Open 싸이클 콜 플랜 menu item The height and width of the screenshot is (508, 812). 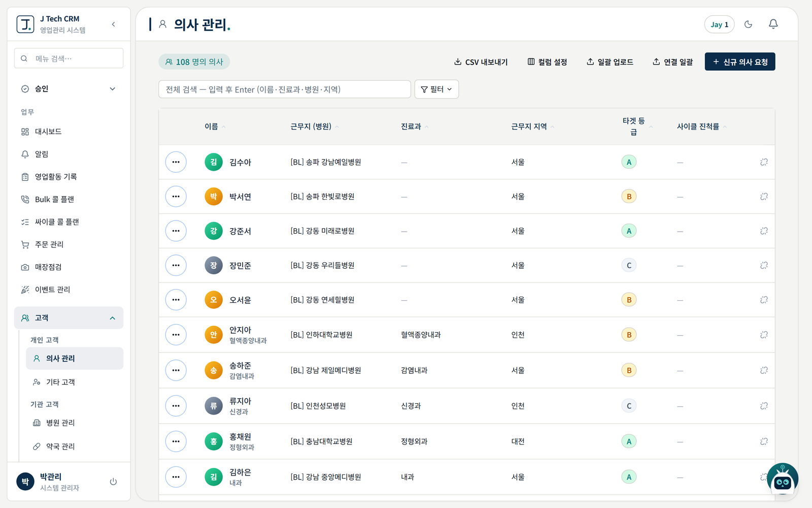coord(69,222)
